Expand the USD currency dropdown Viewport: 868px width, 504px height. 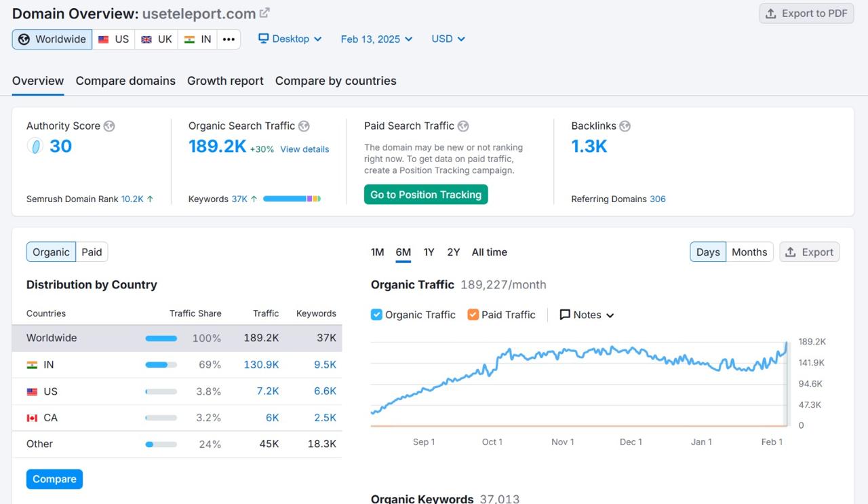pos(448,39)
